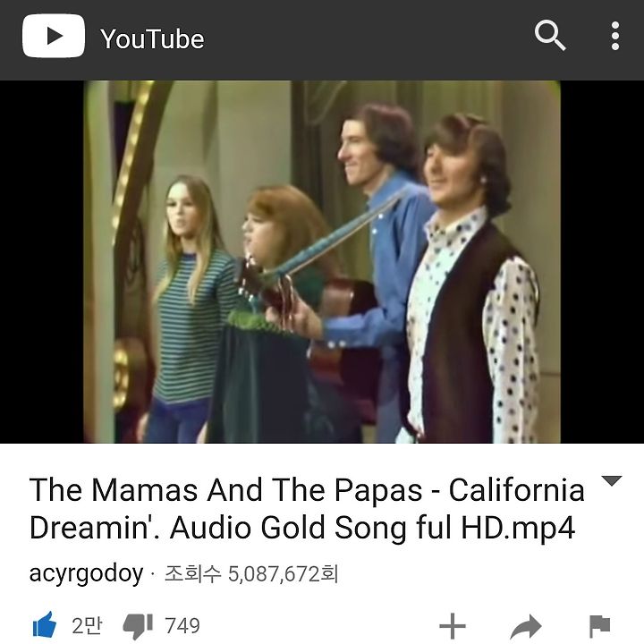Tap the man in polka-dot shirt
Viewport: 644px width, 644px height.
pyautogui.click(x=472, y=284)
